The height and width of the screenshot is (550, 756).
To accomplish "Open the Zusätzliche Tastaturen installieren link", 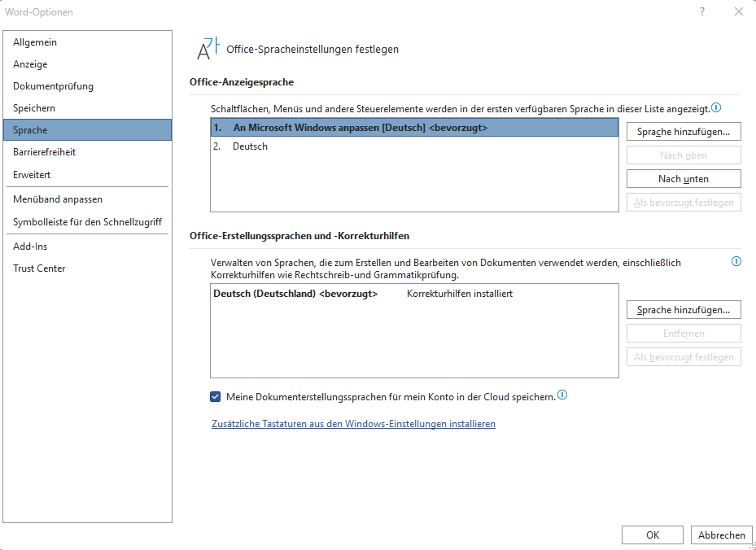I will 353,424.
